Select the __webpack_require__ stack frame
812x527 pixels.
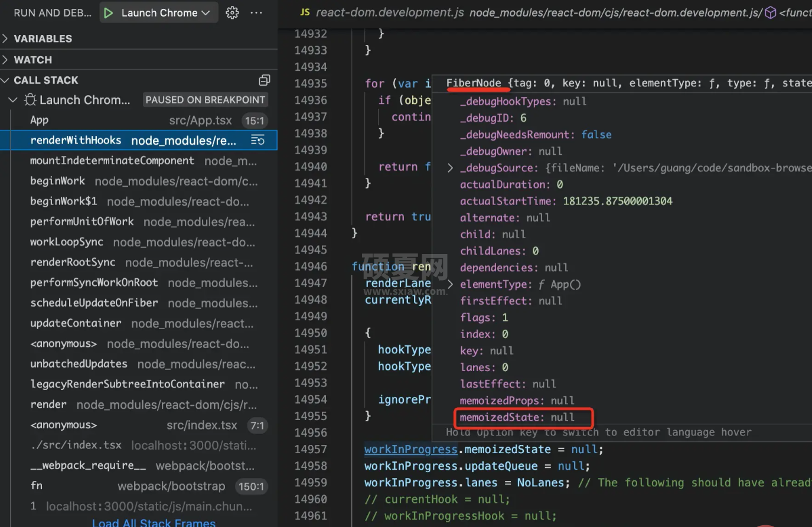(138, 466)
